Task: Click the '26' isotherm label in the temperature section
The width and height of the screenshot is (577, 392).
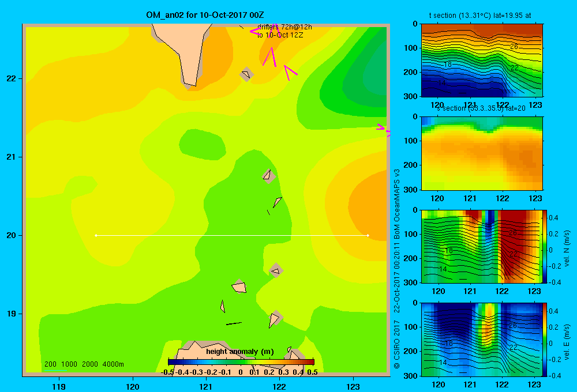Action: point(514,46)
